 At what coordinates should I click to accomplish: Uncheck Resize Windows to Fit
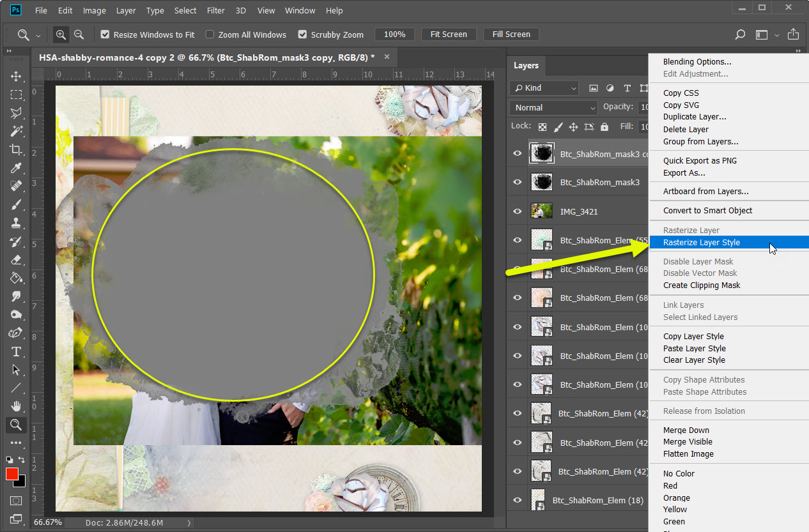[x=105, y=34]
